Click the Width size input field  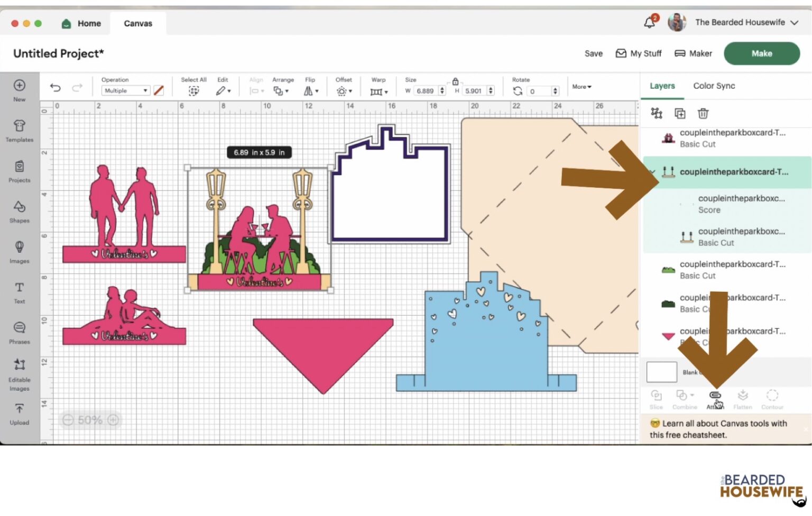tap(426, 91)
